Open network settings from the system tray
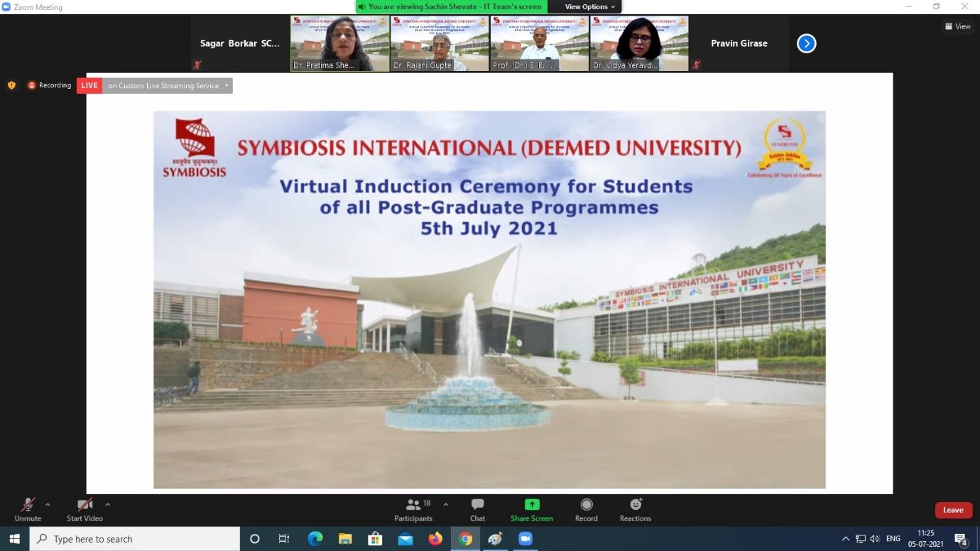 tap(860, 539)
